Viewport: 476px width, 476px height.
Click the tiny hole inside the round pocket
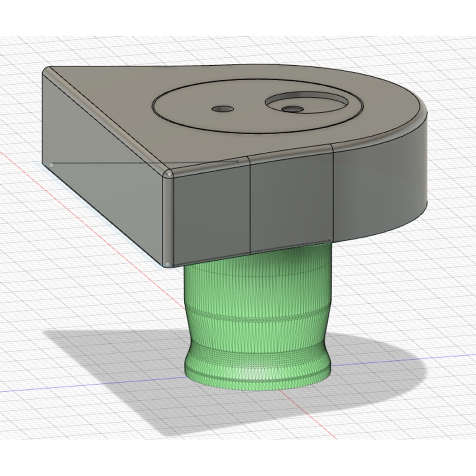pos(293,109)
